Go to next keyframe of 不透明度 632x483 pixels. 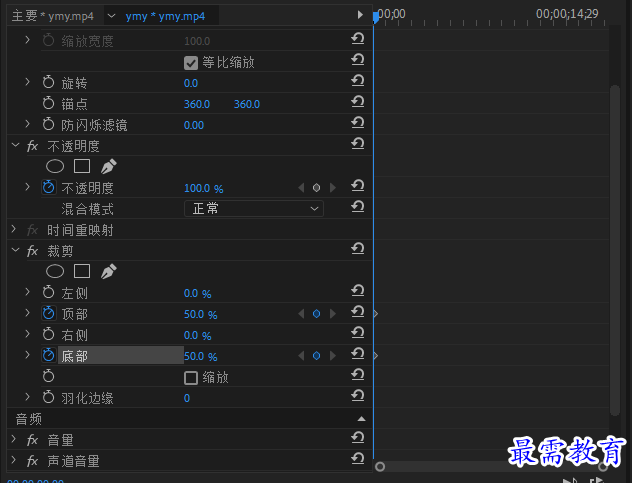pos(333,188)
